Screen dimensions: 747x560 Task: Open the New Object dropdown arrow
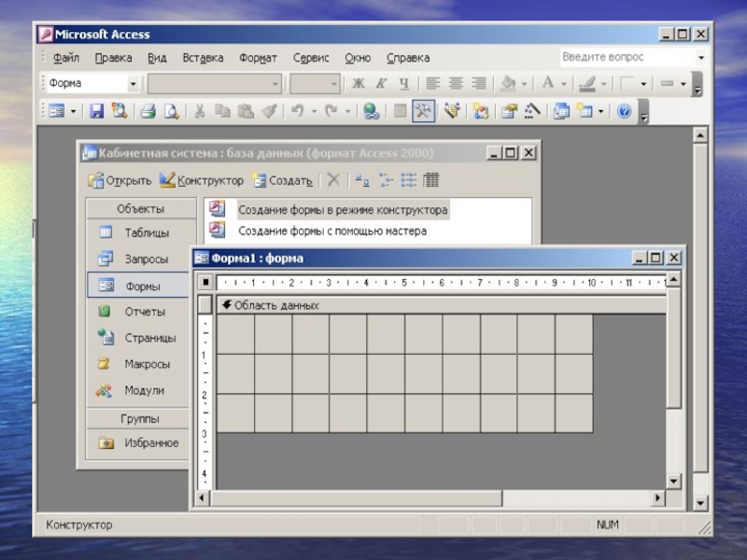click(600, 111)
